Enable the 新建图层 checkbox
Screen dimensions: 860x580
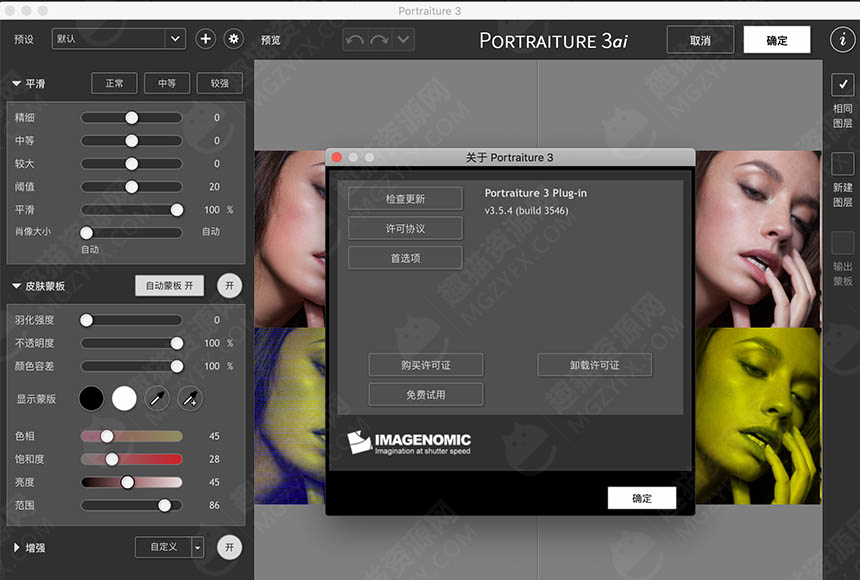click(842, 164)
